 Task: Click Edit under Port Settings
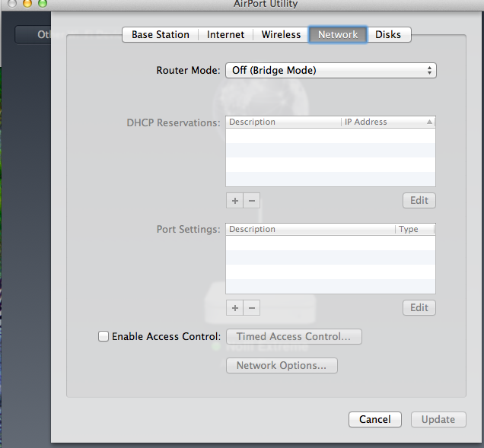(419, 307)
